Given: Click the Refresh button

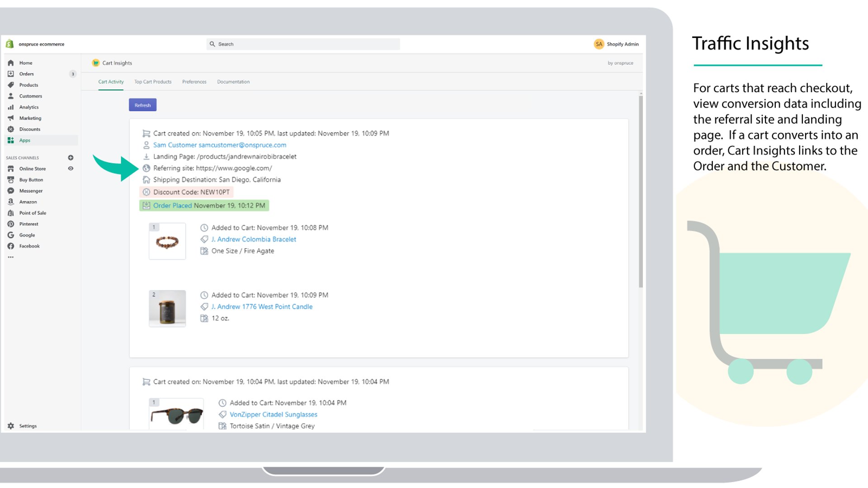Looking at the screenshot, I should click(x=143, y=105).
